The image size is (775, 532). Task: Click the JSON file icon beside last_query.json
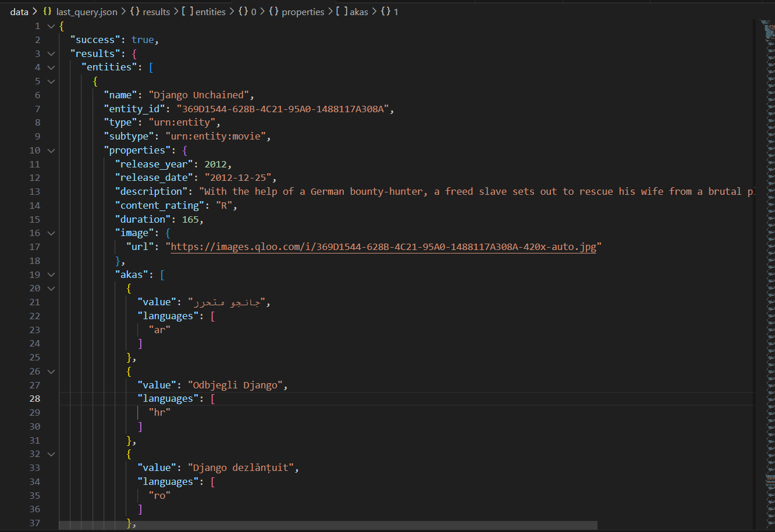48,12
